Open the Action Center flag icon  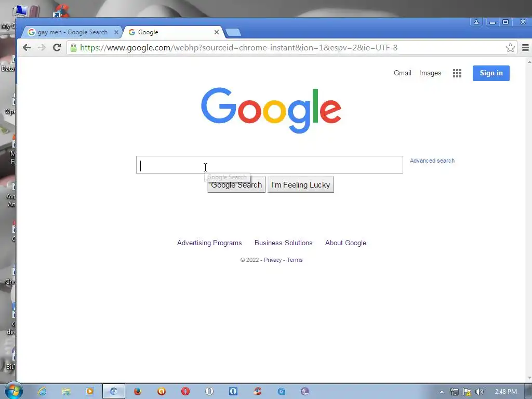[467, 392]
